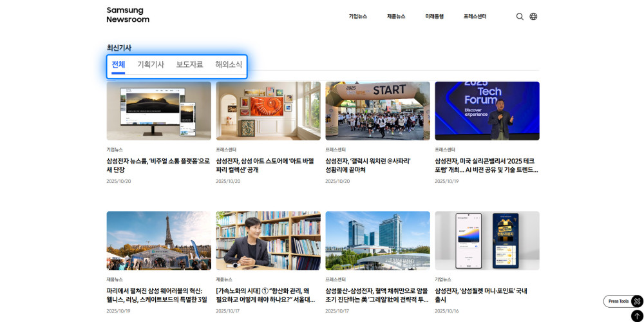Viewport: 644px width, 322px height.
Task: Select the 전체 tab
Action: click(118, 65)
